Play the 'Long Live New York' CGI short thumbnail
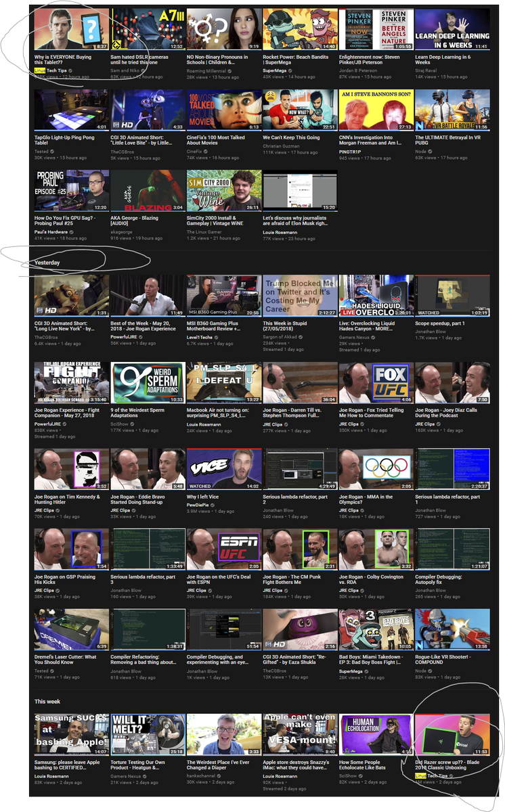 (x=72, y=296)
